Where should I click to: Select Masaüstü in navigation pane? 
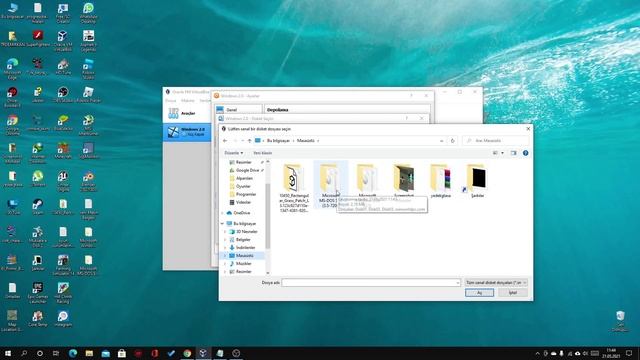tap(244, 256)
